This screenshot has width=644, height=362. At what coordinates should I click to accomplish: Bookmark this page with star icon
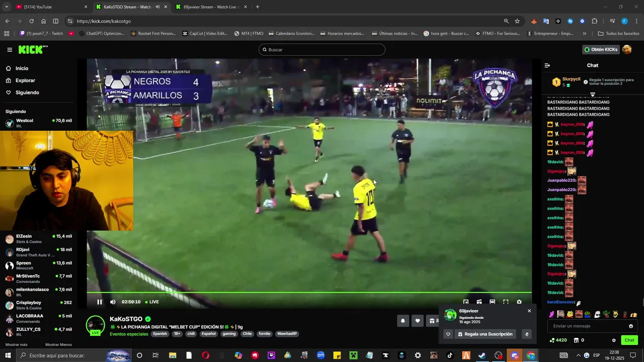tap(517, 21)
